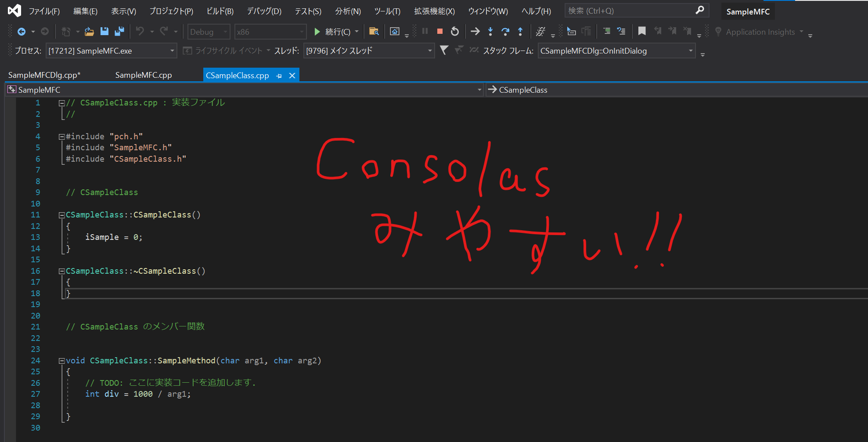
Task: Click the Find in Files icon
Action: [374, 32]
